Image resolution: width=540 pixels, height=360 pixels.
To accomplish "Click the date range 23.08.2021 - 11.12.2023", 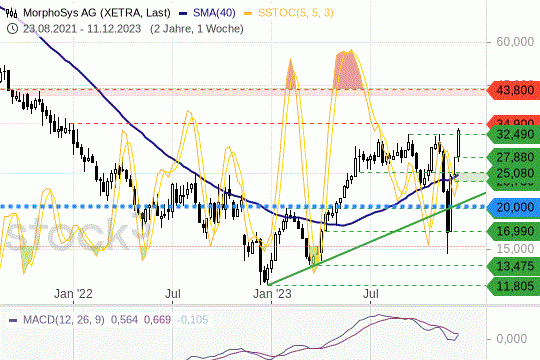I will coord(82,29).
